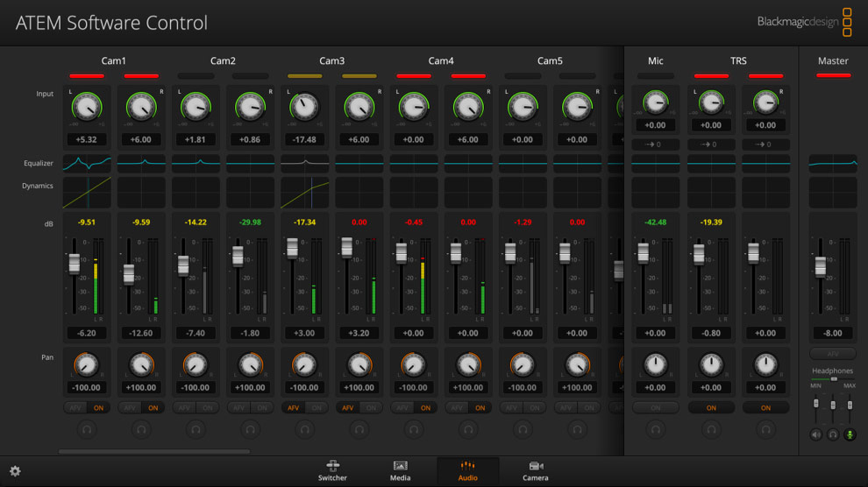This screenshot has width=868, height=487.
Task: Click headphone solo icon for Cam2 right channel
Action: pyautogui.click(x=250, y=429)
